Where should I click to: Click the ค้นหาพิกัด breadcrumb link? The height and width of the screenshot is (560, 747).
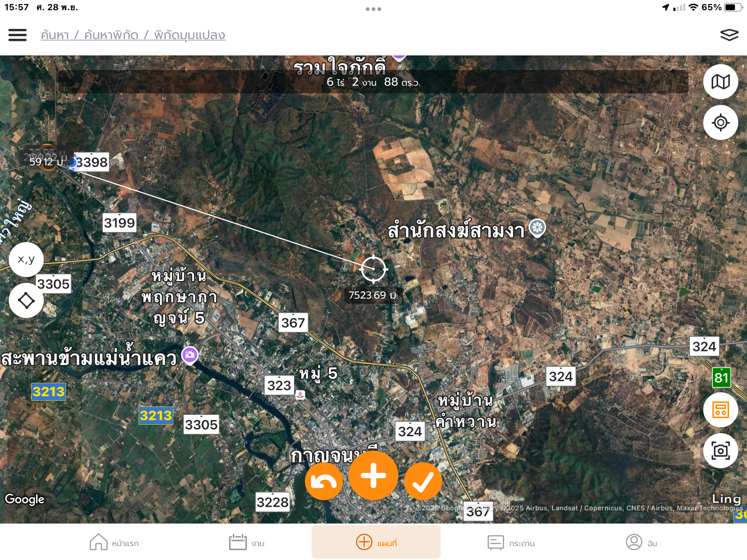[x=111, y=35]
